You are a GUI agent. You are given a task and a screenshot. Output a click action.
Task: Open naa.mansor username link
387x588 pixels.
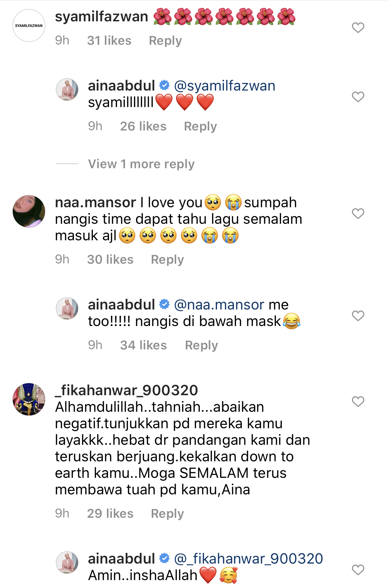tap(96, 202)
